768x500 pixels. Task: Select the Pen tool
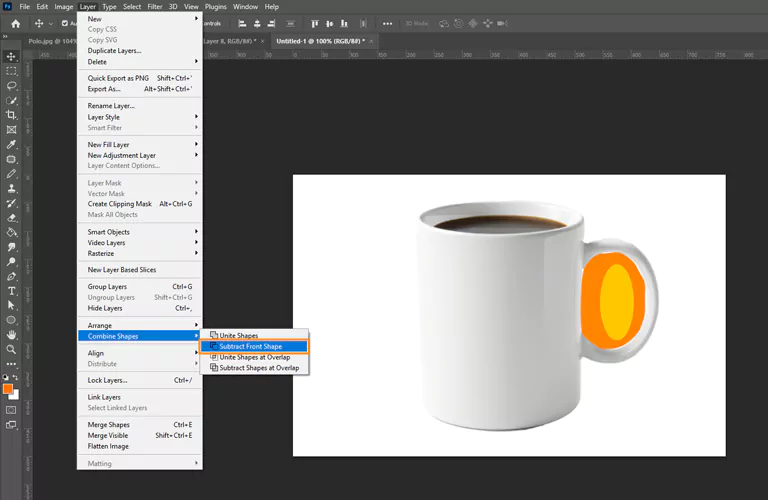pyautogui.click(x=11, y=277)
